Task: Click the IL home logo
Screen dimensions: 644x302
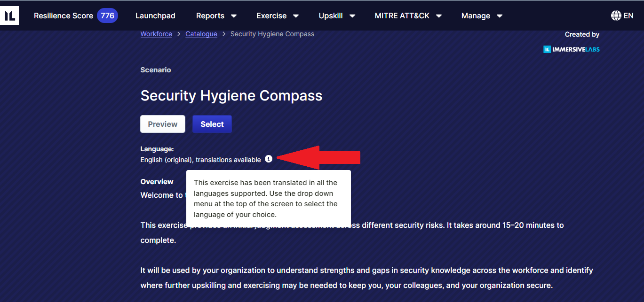Action: 9,15
